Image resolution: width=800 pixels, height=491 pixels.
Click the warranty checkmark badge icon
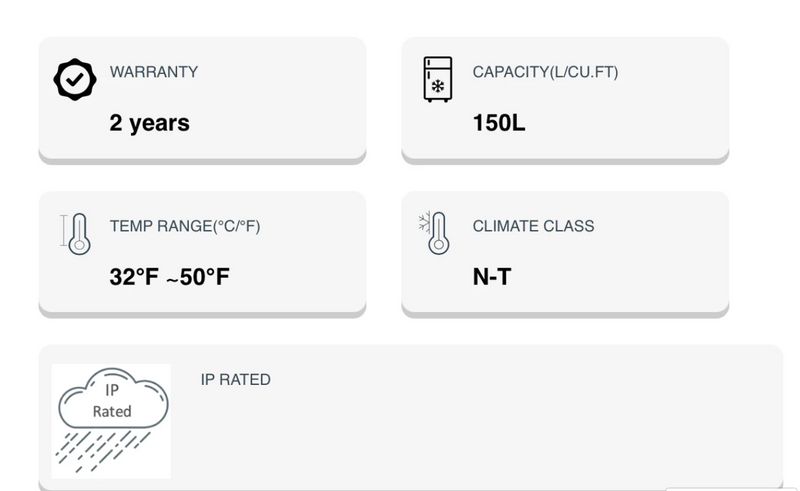click(74, 80)
